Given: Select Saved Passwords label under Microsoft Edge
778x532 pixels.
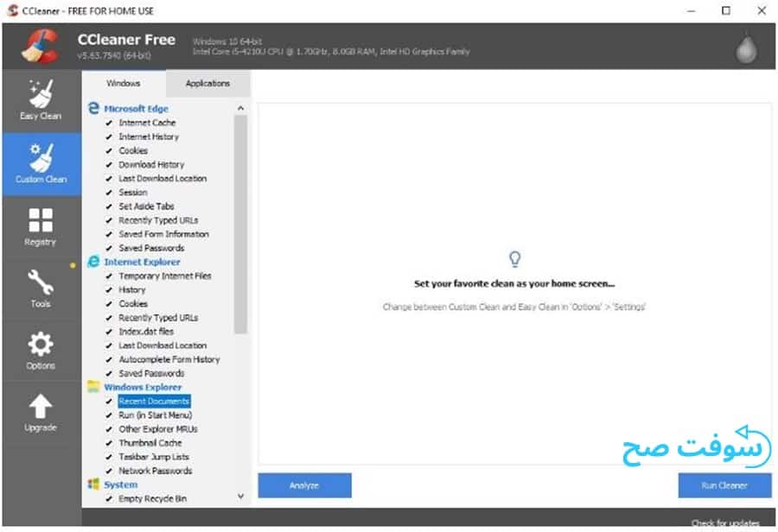Looking at the screenshot, I should tap(151, 248).
